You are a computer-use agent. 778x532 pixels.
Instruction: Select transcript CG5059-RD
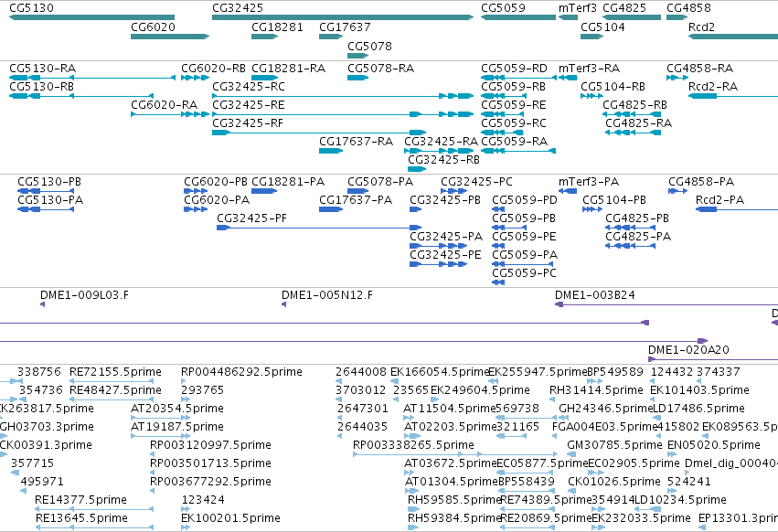tap(519, 78)
